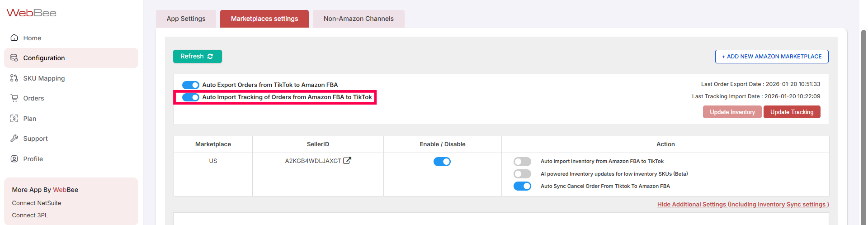The height and width of the screenshot is (225, 868).
Task: Click Add New Amazon Marketplace button
Action: pyautogui.click(x=771, y=57)
